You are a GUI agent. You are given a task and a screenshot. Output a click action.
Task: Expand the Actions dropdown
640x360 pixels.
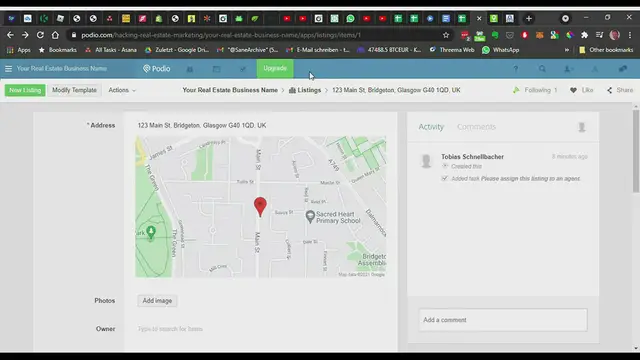(x=122, y=90)
